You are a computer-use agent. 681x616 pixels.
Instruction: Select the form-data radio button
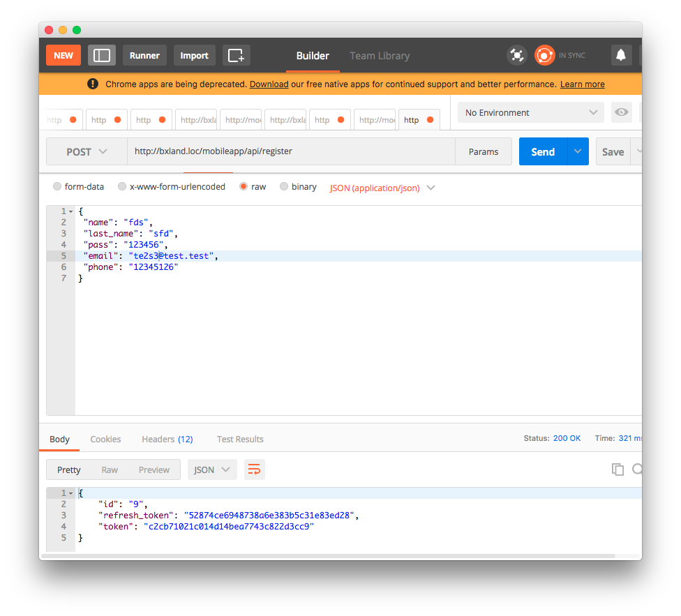tap(57, 187)
